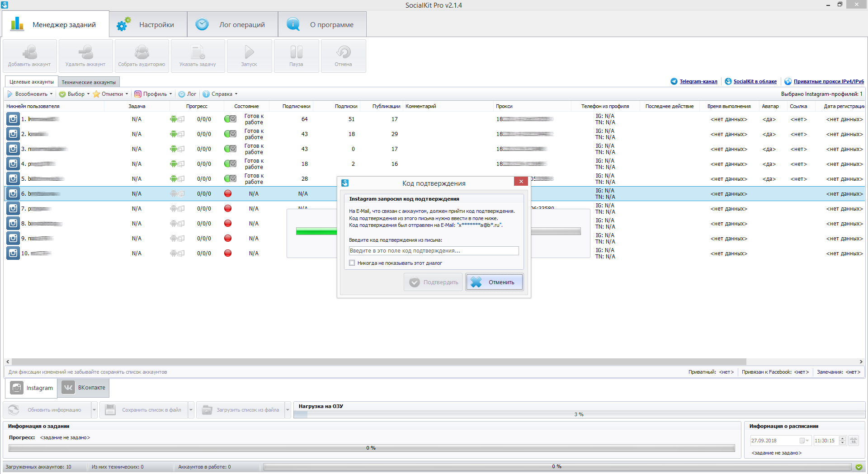Expand arrow next to Load list from file

[288, 410]
